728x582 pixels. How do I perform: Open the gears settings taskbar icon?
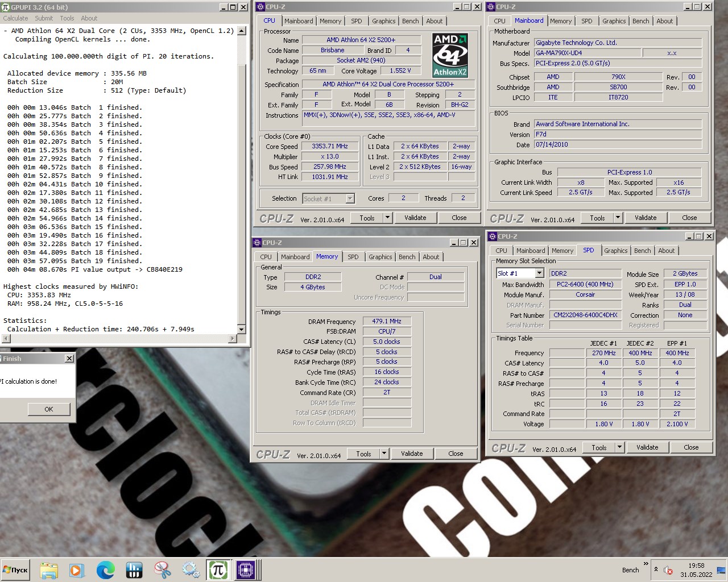(x=191, y=569)
